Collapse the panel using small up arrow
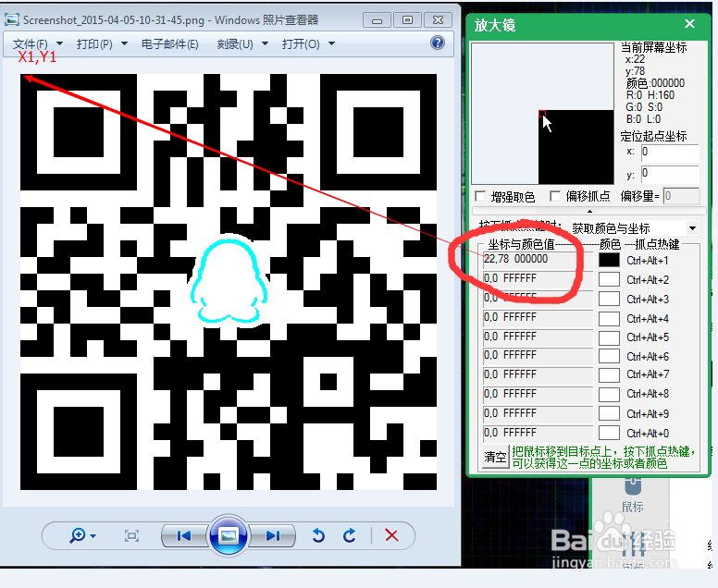Screen dimensions: 718x588 click(589, 212)
